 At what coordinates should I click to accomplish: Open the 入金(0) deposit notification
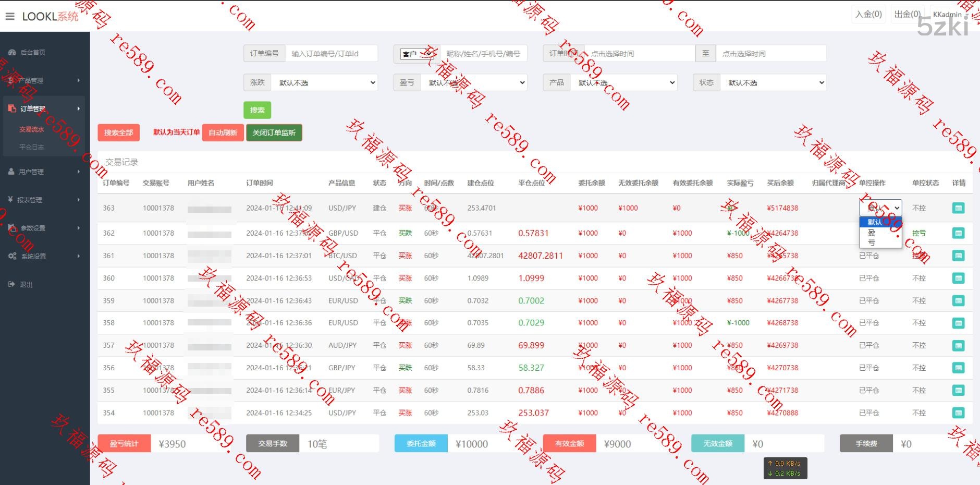click(868, 15)
